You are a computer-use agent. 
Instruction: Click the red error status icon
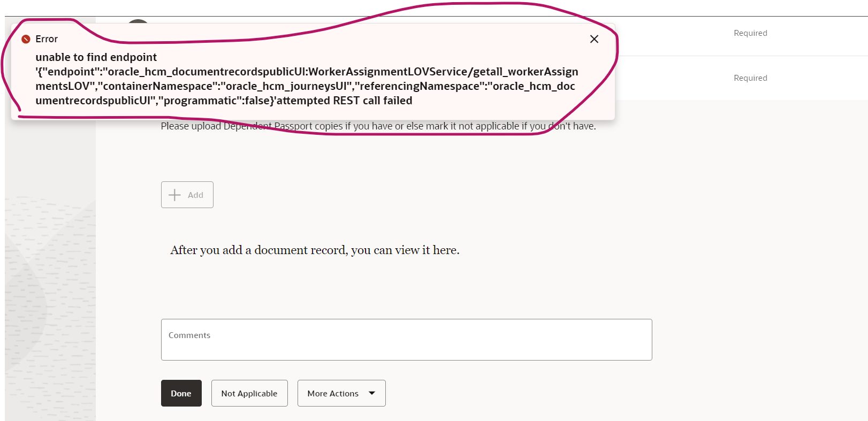point(26,39)
